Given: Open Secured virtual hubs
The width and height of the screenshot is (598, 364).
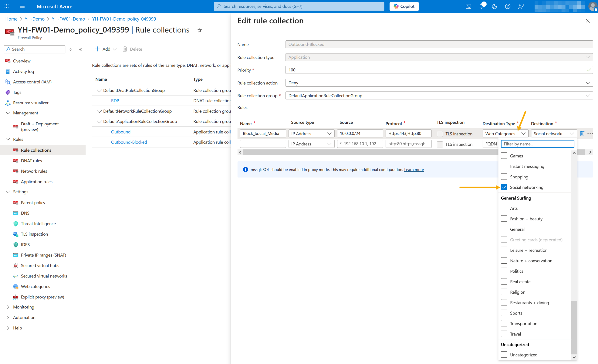Looking at the screenshot, I should (40, 265).
